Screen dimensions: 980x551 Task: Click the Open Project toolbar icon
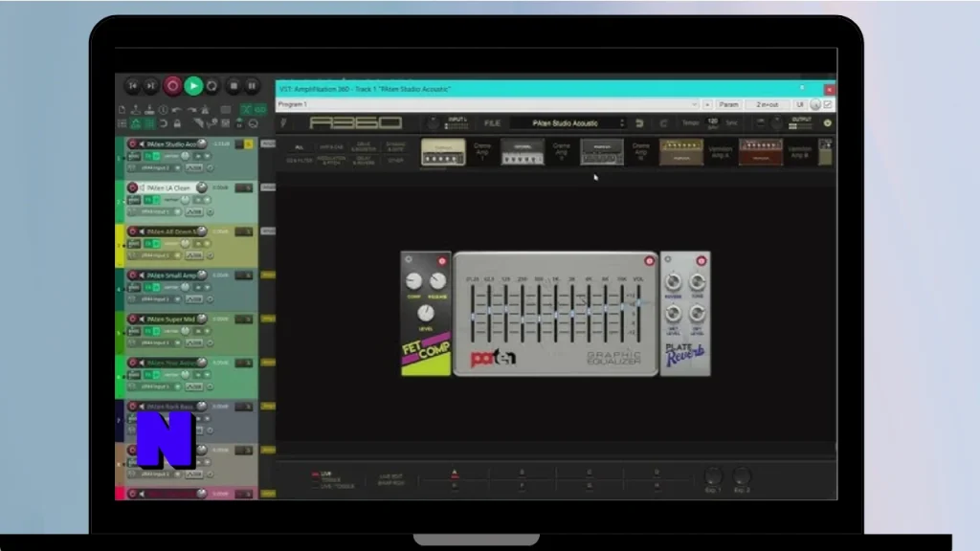(136, 110)
